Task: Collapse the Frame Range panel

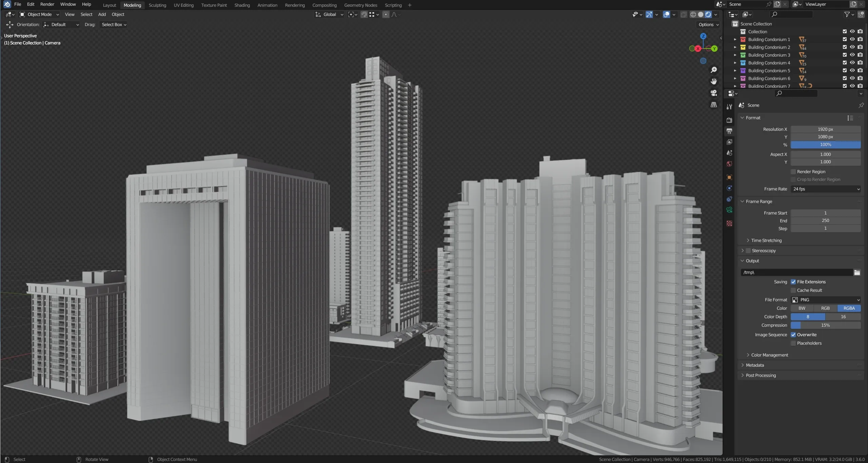Action: [x=742, y=201]
